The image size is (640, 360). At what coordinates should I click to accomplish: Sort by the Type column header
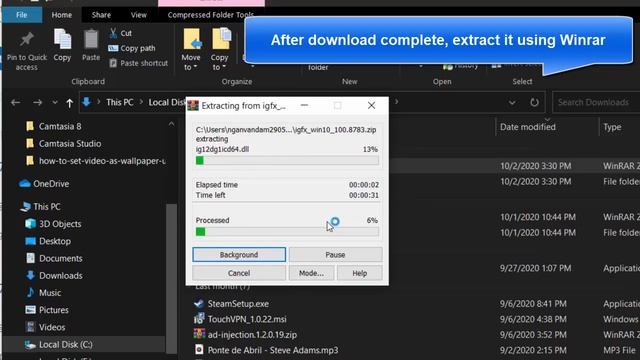pyautogui.click(x=612, y=127)
